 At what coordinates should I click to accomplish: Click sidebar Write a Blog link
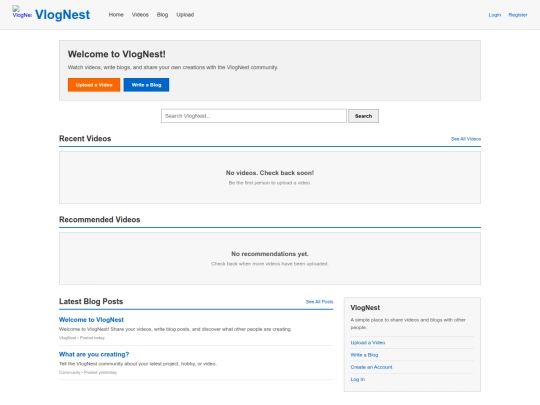click(x=364, y=355)
